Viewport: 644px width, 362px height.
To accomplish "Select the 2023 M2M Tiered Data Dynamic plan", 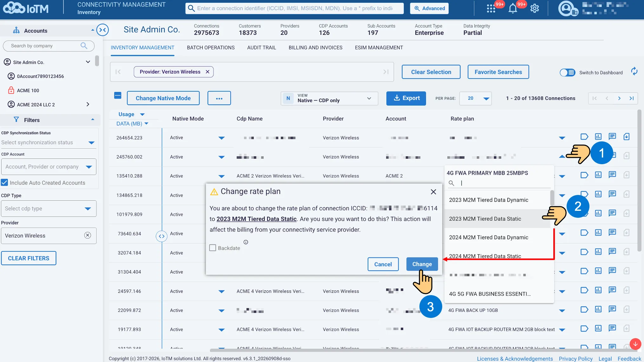I will pyautogui.click(x=497, y=200).
